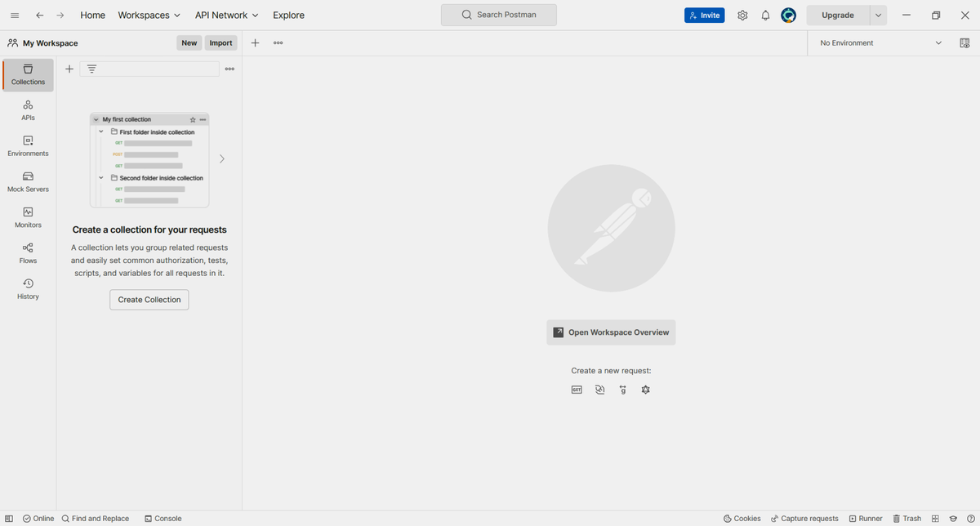The width and height of the screenshot is (980, 526).
Task: Open Find and Replace in status bar
Action: 96,519
